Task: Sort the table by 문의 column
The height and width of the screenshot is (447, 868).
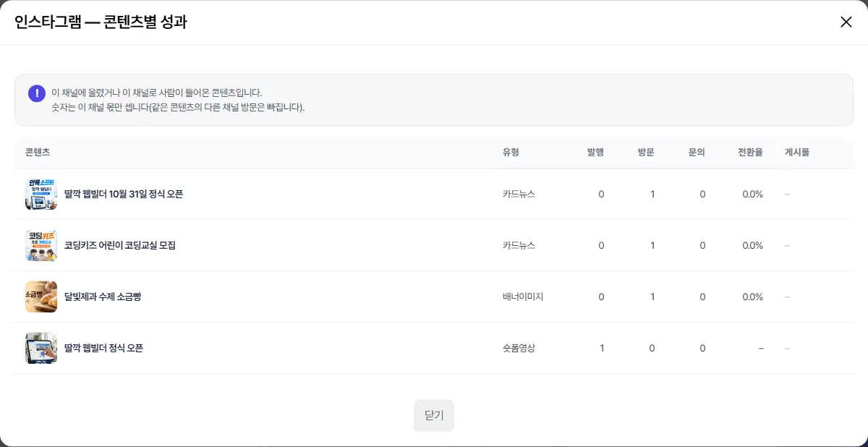Action: pyautogui.click(x=697, y=153)
